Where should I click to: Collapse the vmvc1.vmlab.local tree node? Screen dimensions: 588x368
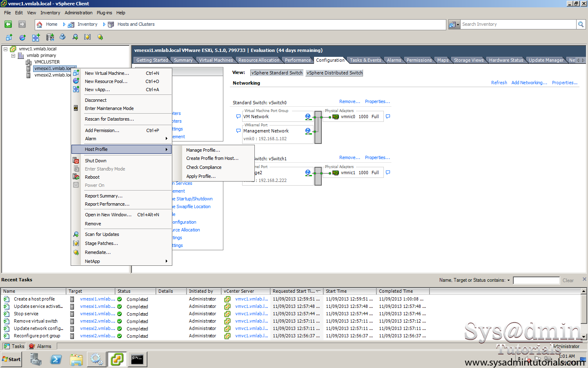pos(6,49)
